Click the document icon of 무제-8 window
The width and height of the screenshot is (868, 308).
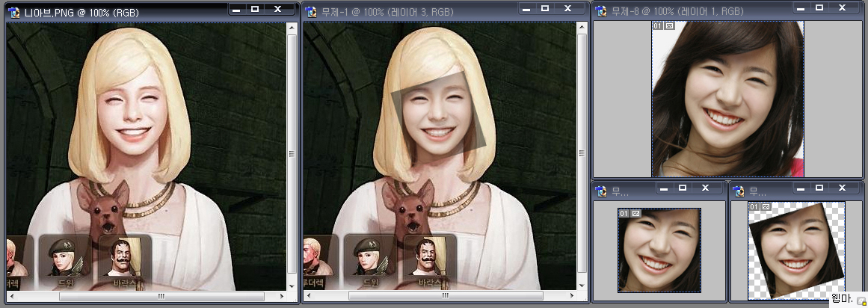pos(601,11)
